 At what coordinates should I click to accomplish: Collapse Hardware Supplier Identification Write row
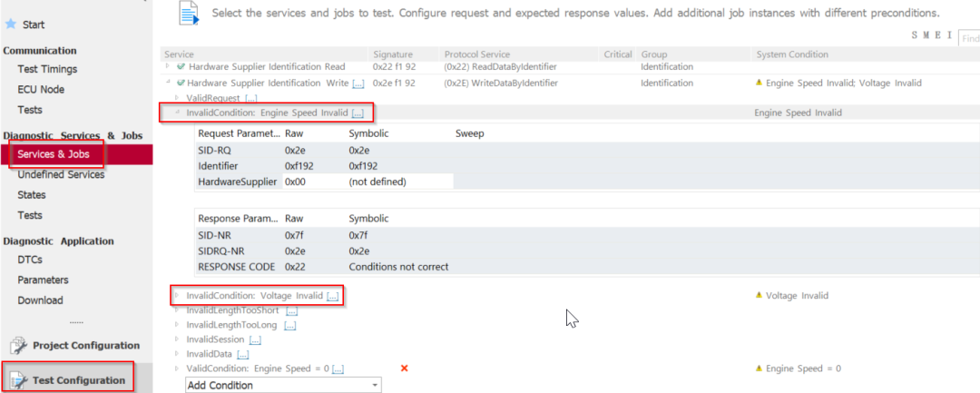[168, 82]
